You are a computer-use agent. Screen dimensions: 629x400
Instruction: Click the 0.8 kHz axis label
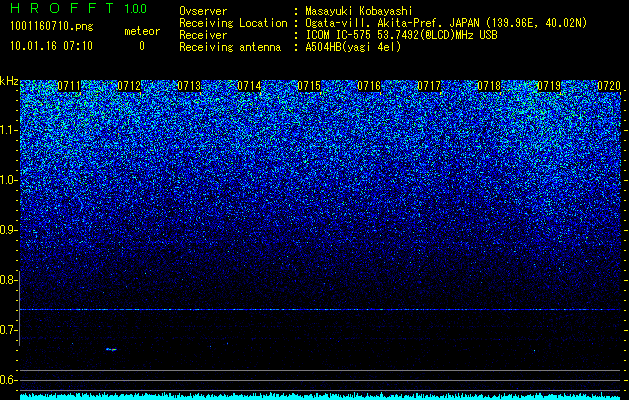pyautogui.click(x=9, y=280)
